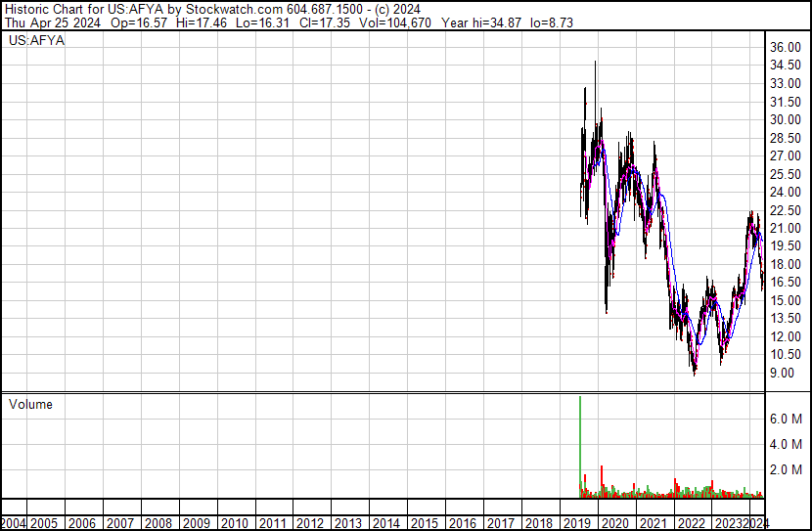
Task: Click the 30.00 price axis label
Action: point(786,119)
